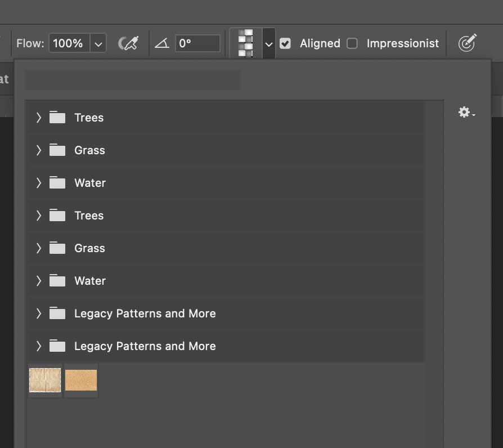
Task: Click the Legacy Patterns and More folder icon
Action: (57, 313)
